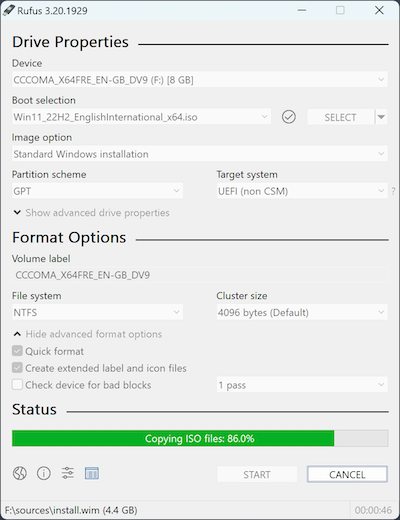This screenshot has width=400, height=520.
Task: Open the settings sliders icon
Action: (x=68, y=473)
